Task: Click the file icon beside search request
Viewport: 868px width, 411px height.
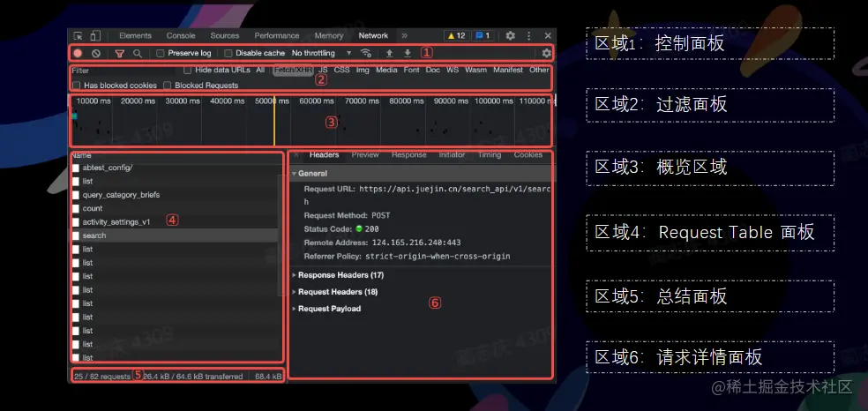Action: [77, 235]
